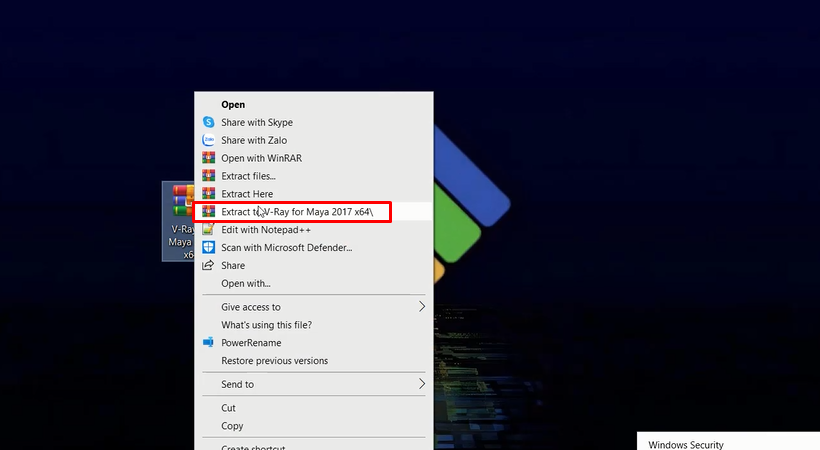
Task: Click the Share arrow icon
Action: click(209, 266)
